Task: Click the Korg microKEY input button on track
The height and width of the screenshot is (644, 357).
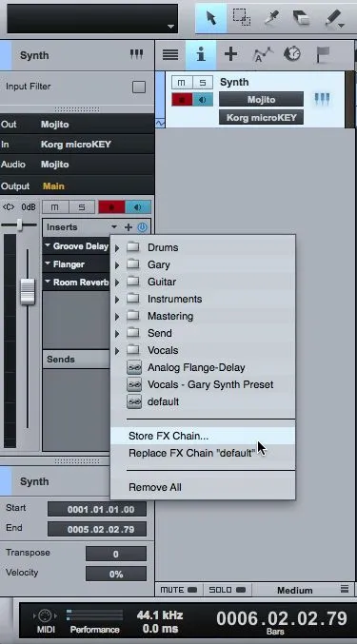Action: [261, 117]
